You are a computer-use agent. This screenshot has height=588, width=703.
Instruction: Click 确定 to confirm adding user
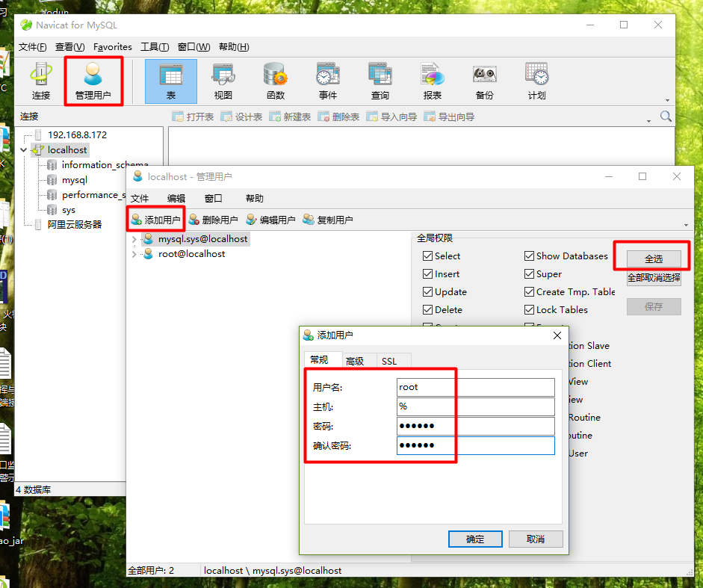click(x=475, y=539)
